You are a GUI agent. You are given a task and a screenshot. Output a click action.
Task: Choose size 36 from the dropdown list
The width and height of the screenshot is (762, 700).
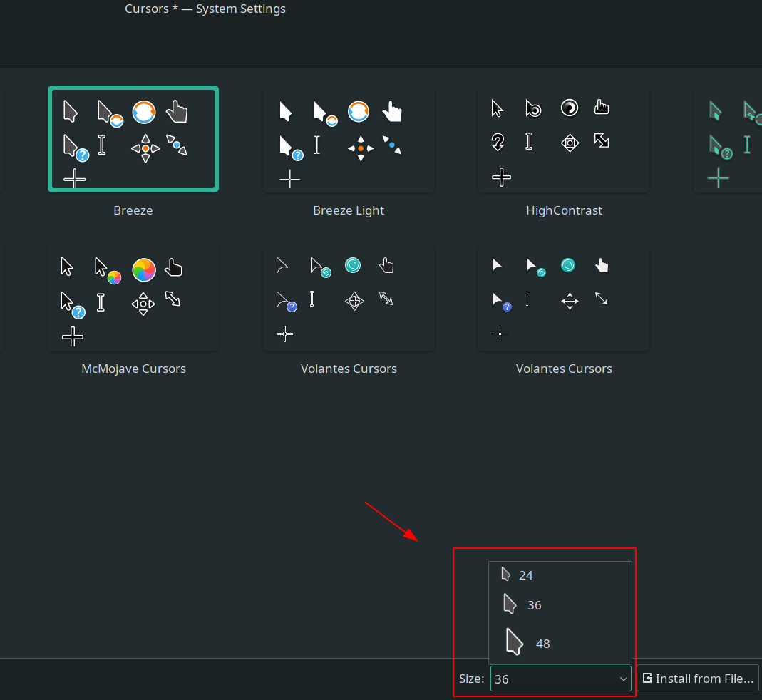tap(560, 604)
